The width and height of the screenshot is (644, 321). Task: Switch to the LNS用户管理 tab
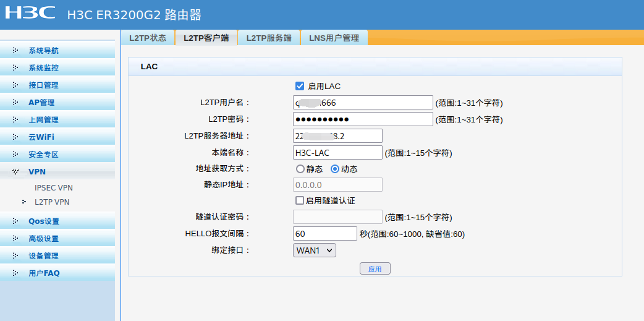334,38
